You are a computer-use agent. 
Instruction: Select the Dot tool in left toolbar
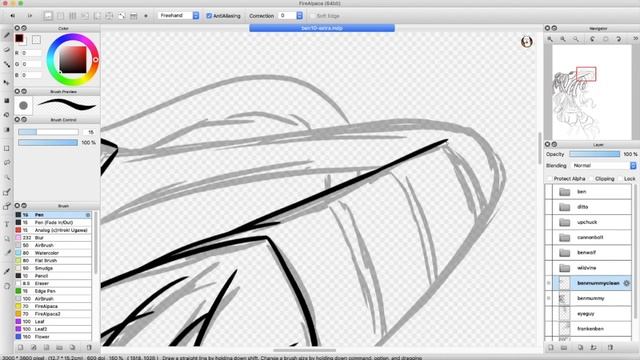7,64
